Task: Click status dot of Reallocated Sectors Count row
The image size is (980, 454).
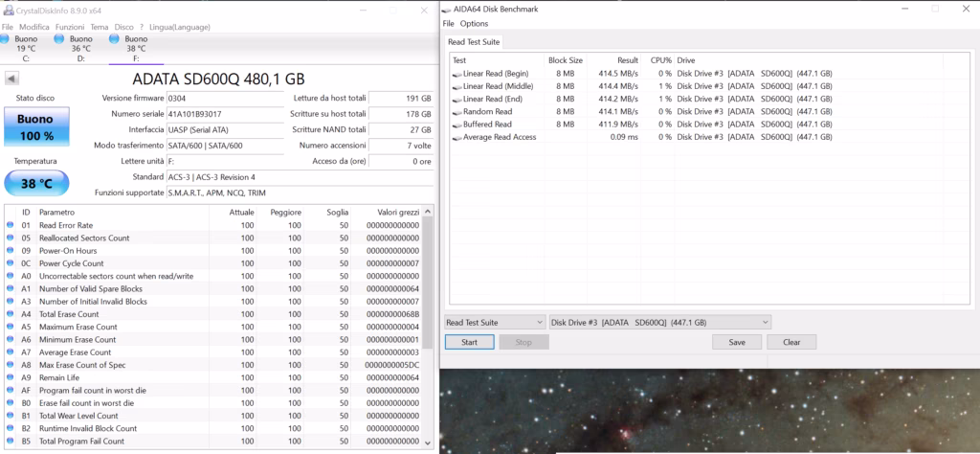Action: click(x=10, y=238)
